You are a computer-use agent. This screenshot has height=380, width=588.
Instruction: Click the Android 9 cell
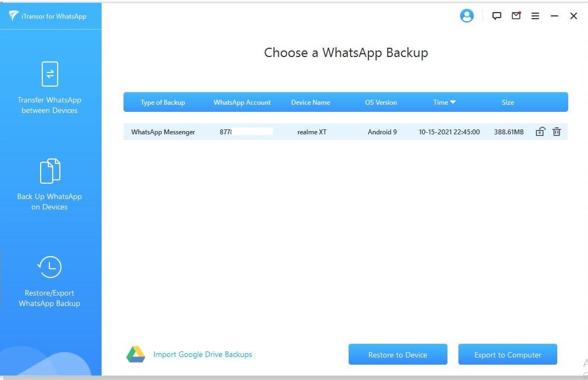pyautogui.click(x=382, y=132)
